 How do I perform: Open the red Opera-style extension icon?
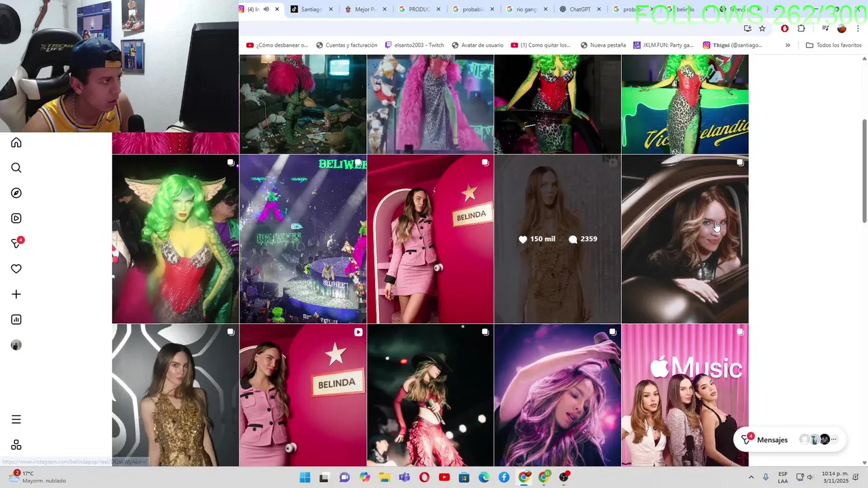785,28
